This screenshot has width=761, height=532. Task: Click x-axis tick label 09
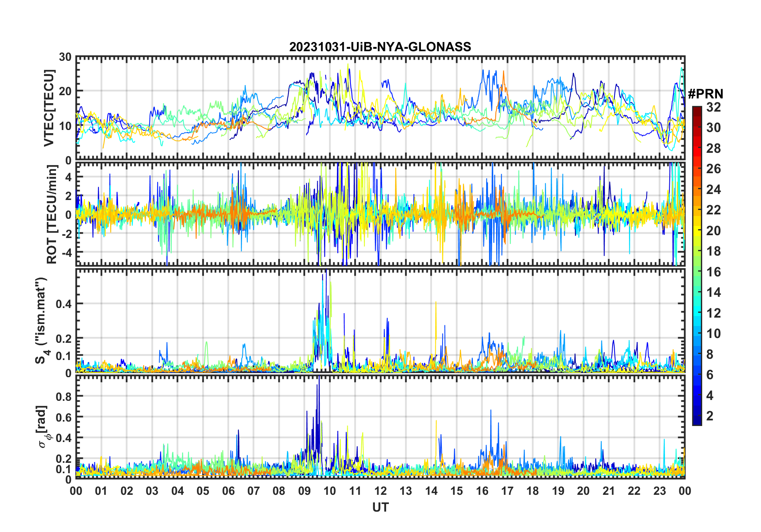(x=304, y=491)
